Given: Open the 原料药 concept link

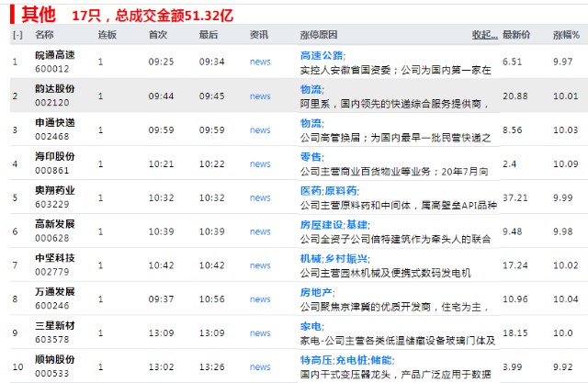Looking at the screenshot, I should pos(341,191).
